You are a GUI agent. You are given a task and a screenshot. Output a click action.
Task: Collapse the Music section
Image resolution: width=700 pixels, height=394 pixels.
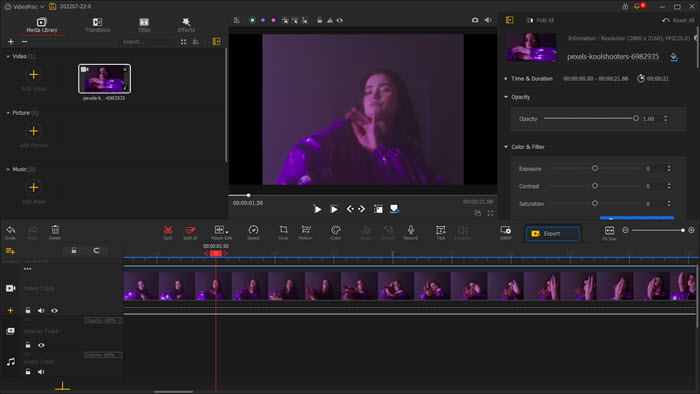pos(8,170)
